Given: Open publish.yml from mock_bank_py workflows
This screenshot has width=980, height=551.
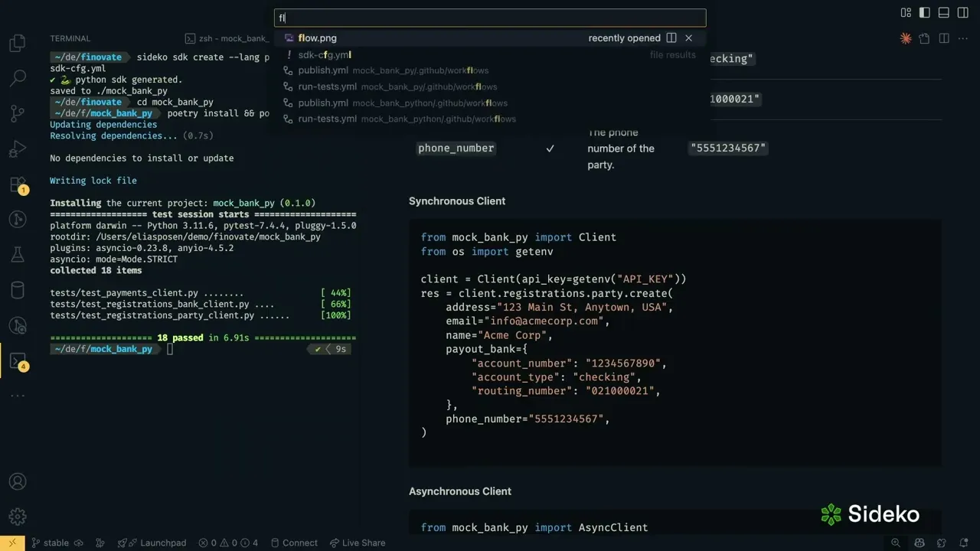Looking at the screenshot, I should [490, 70].
